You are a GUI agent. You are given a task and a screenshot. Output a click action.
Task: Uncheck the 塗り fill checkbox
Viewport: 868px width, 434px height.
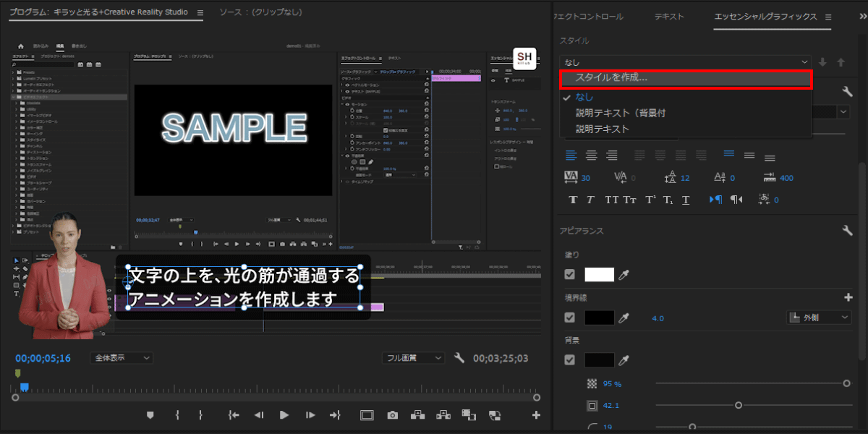(570, 275)
